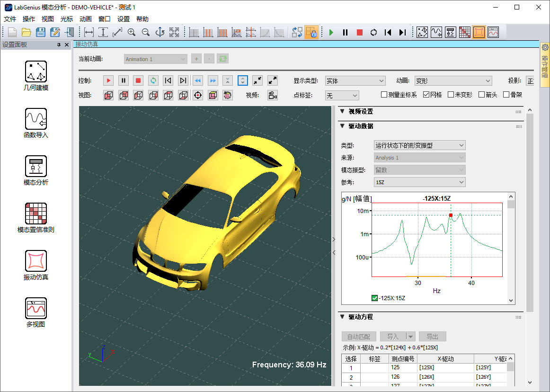Open the arrow dropdown beside the 导入 button

[410, 337]
